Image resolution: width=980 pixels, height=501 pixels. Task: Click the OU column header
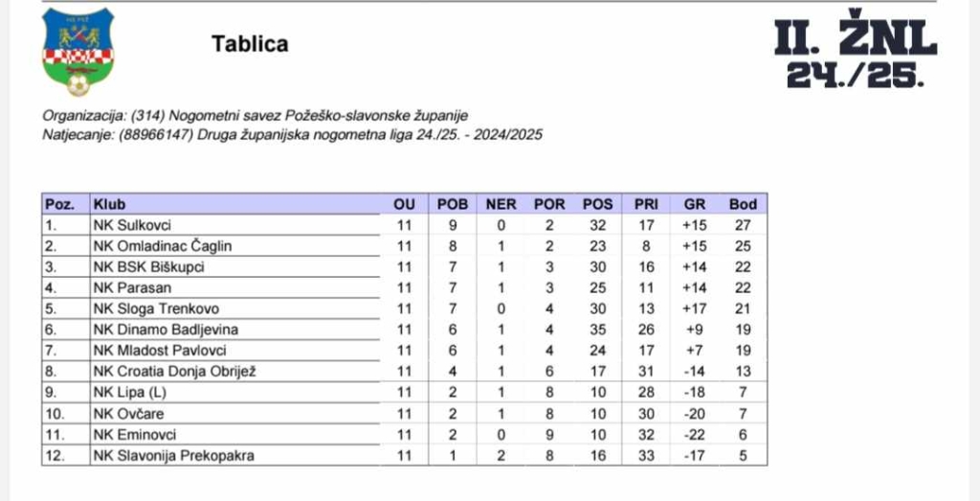[x=404, y=204]
